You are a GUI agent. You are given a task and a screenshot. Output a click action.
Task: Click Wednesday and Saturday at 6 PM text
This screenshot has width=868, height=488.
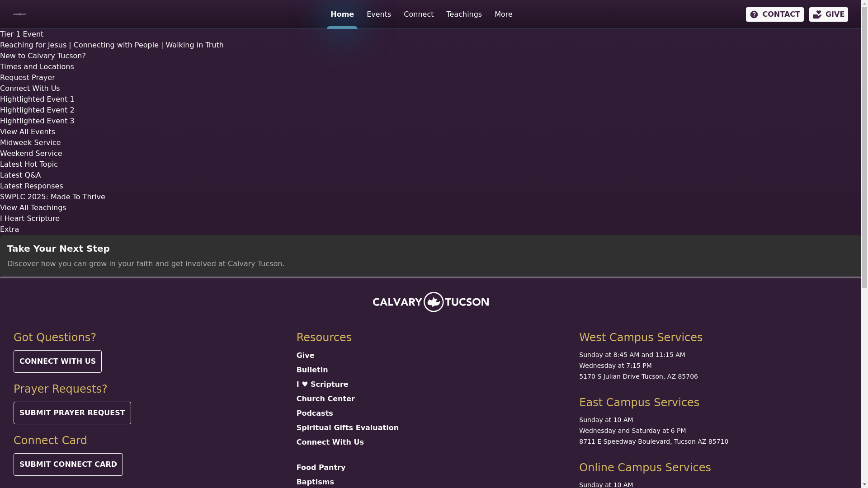(x=632, y=431)
